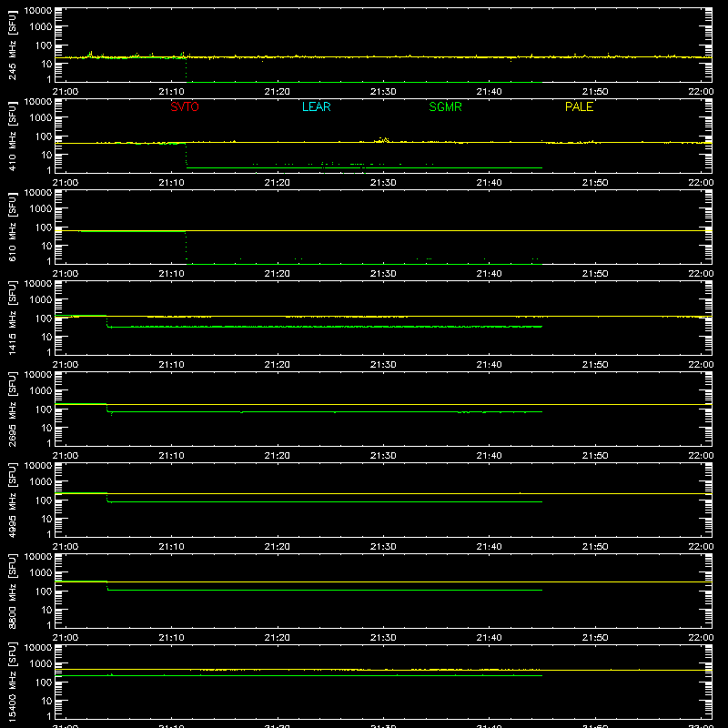Select the '245 MHz [SFU]' axis title
The height and width of the screenshot is (728, 728).
pyautogui.click(x=13, y=45)
